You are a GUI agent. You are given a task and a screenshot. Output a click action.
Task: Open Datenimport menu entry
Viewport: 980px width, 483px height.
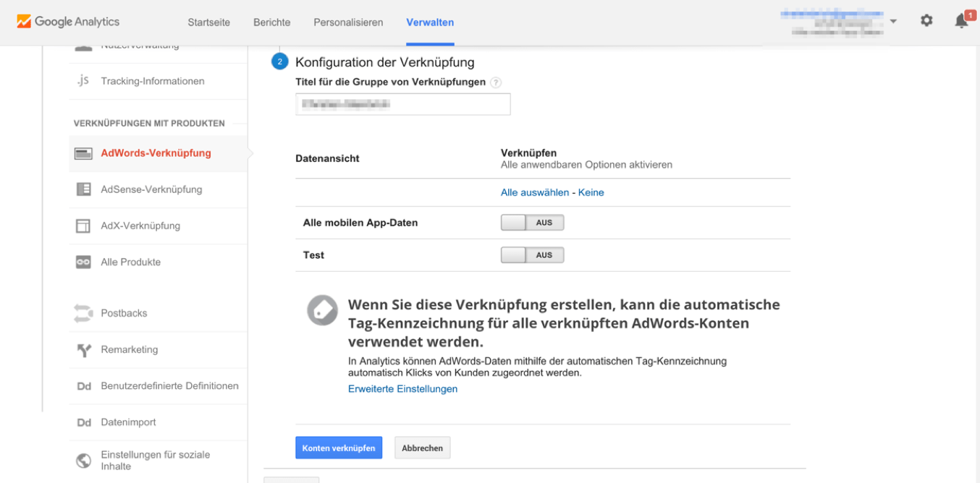pos(128,422)
